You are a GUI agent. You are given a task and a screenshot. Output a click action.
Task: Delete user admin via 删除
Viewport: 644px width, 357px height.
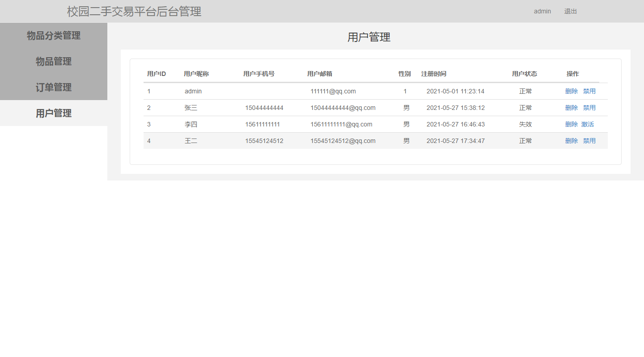572,91
